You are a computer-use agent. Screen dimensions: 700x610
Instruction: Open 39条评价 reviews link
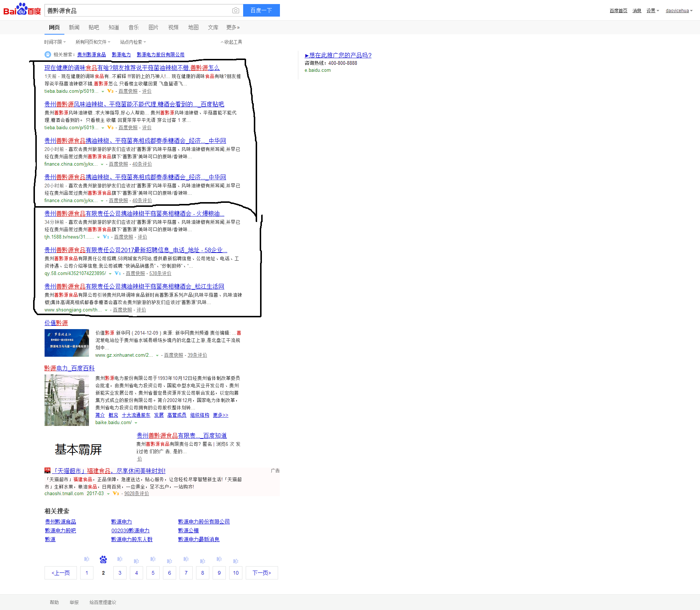point(197,355)
